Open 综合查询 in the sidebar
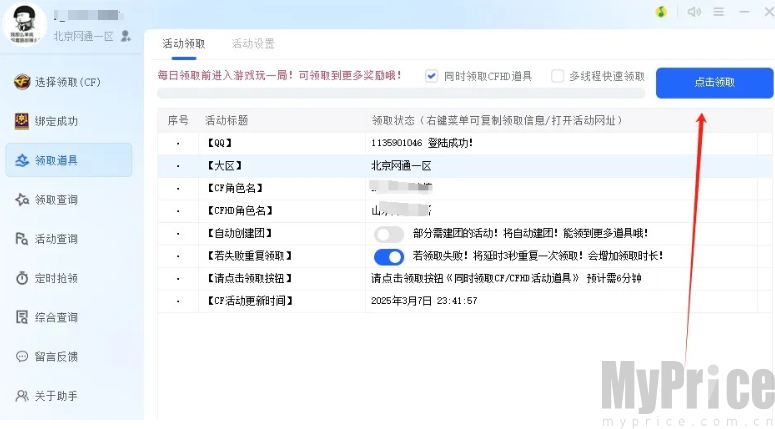The width and height of the screenshot is (775, 429). click(69, 317)
